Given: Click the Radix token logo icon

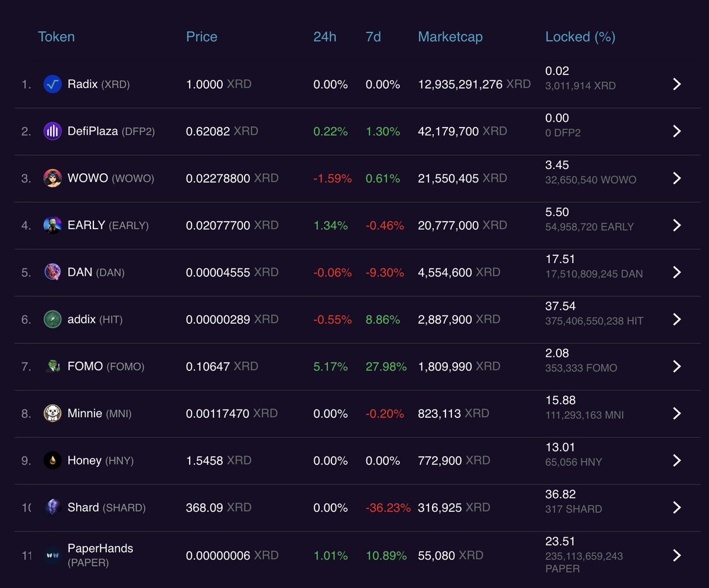Looking at the screenshot, I should click(53, 84).
